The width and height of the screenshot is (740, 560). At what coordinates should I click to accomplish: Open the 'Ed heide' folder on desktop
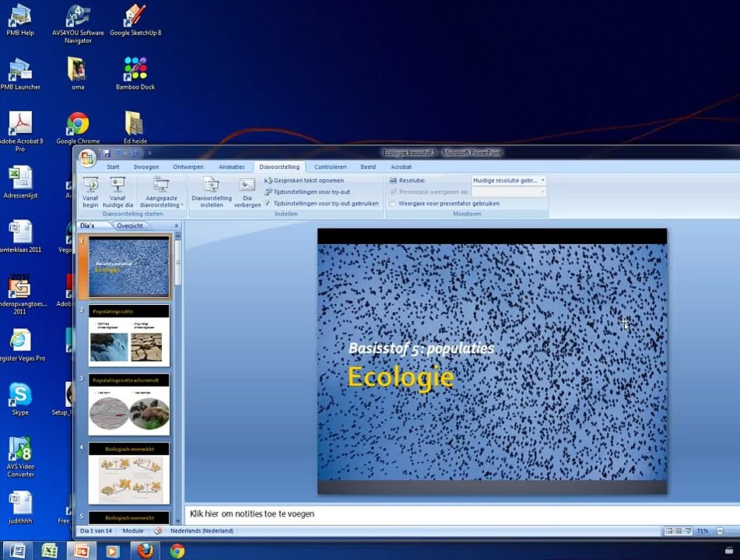tap(135, 128)
